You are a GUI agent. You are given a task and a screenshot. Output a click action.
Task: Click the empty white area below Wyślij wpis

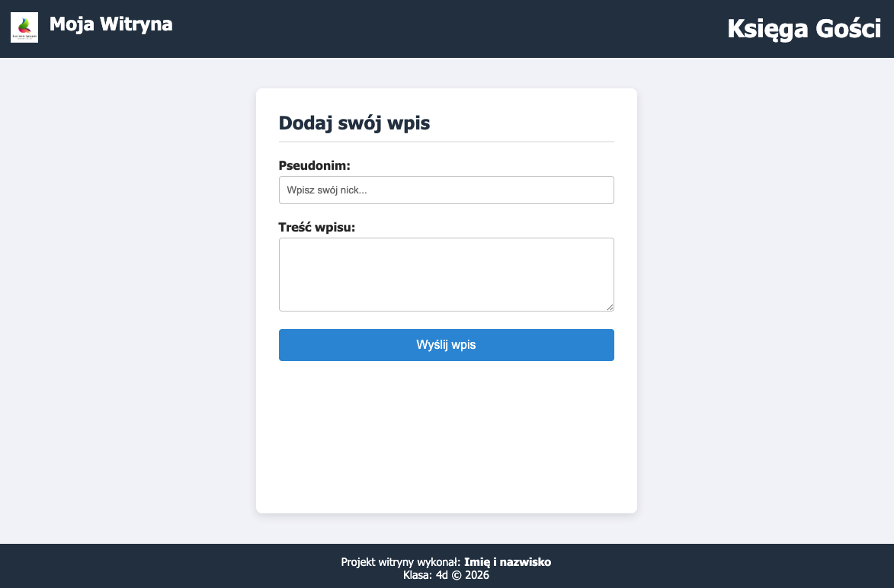click(x=446, y=434)
